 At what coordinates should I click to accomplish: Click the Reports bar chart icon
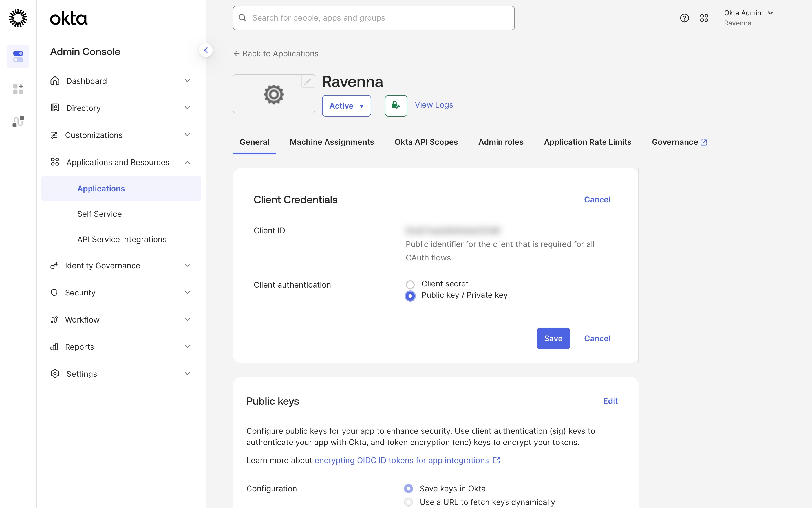(x=54, y=347)
